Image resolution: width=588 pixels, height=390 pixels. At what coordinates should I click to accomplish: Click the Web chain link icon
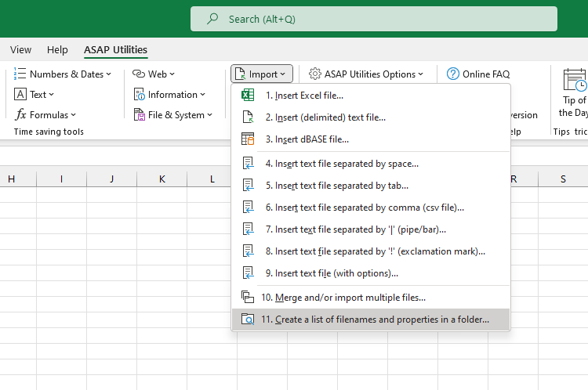click(x=138, y=74)
